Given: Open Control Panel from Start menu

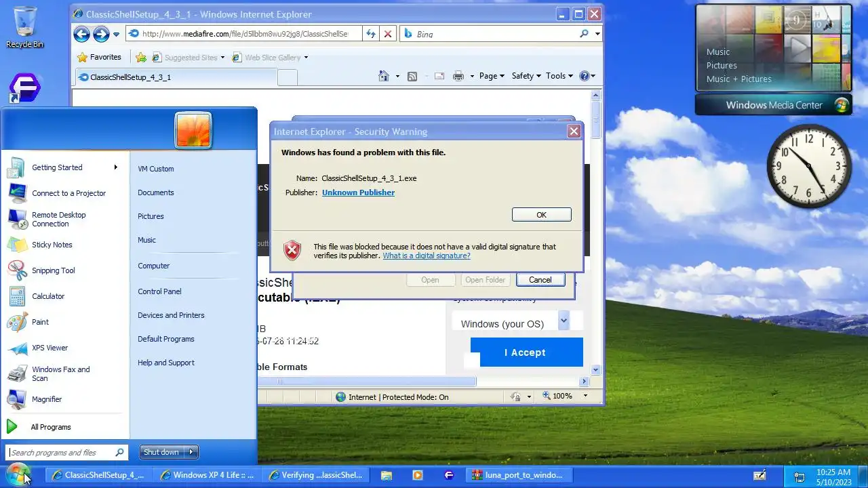Looking at the screenshot, I should point(159,291).
